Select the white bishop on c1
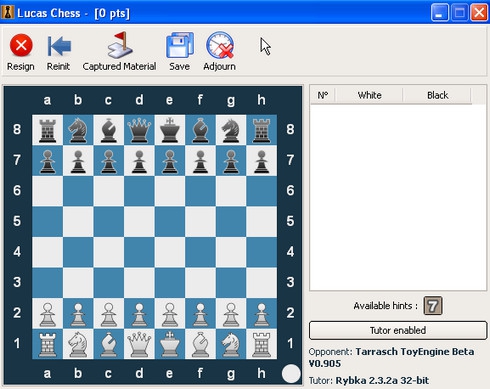The width and height of the screenshot is (490, 389). [x=109, y=344]
